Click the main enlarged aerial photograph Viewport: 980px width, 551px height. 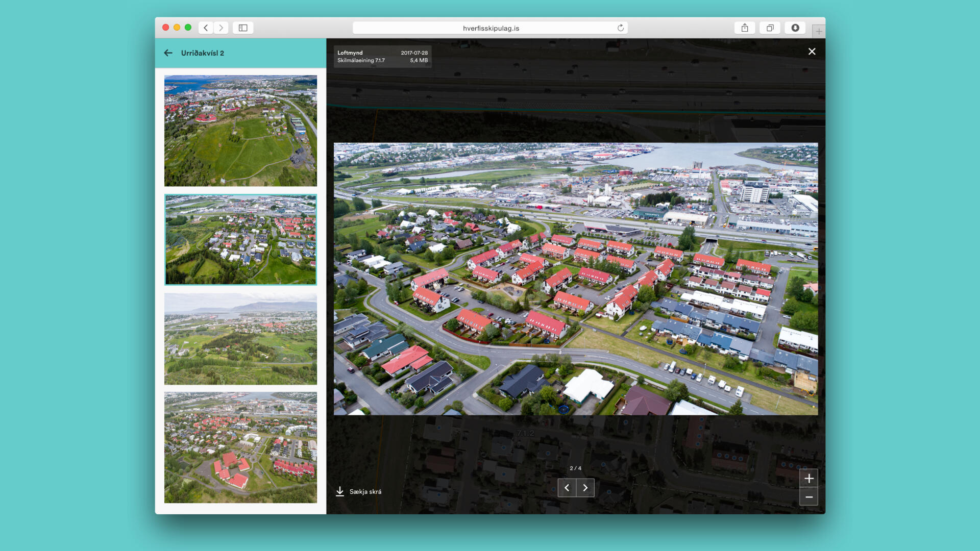pyautogui.click(x=576, y=279)
